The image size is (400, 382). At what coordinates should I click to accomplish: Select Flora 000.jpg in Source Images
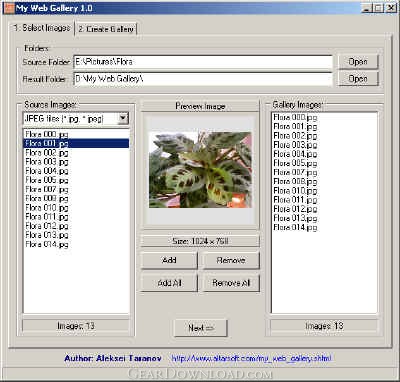coord(76,134)
